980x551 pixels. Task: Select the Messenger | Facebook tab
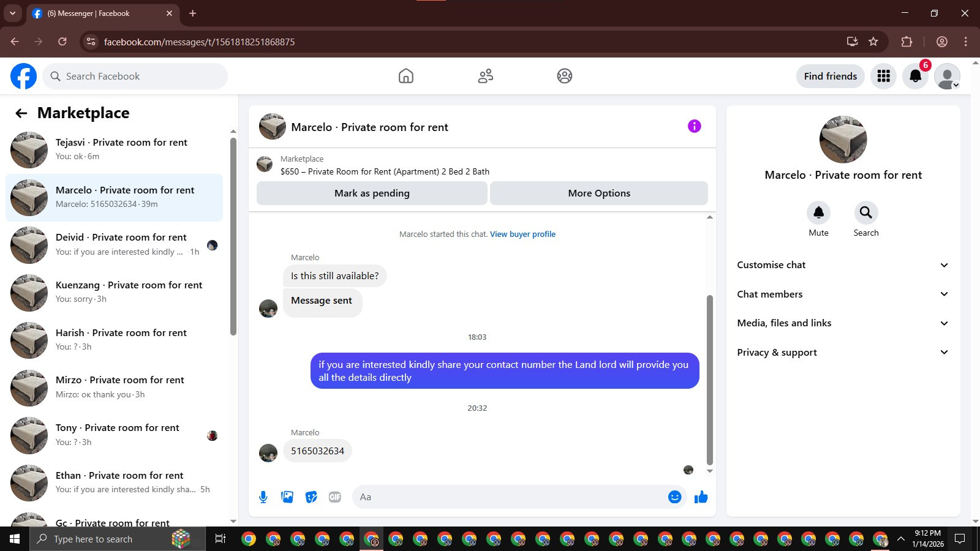pos(102,13)
